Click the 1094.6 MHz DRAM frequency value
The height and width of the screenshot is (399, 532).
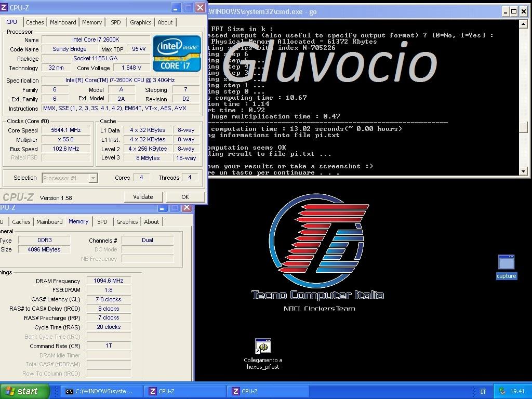[x=109, y=281]
